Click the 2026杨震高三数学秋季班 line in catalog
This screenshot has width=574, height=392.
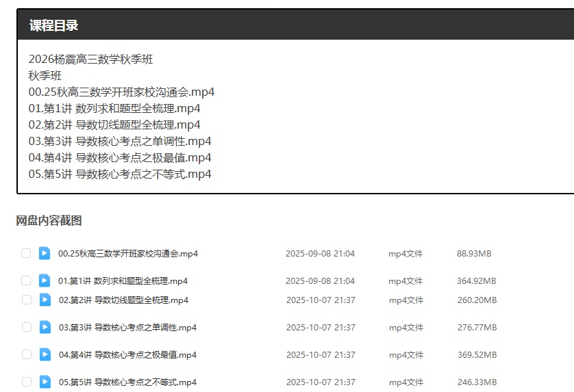(x=91, y=59)
